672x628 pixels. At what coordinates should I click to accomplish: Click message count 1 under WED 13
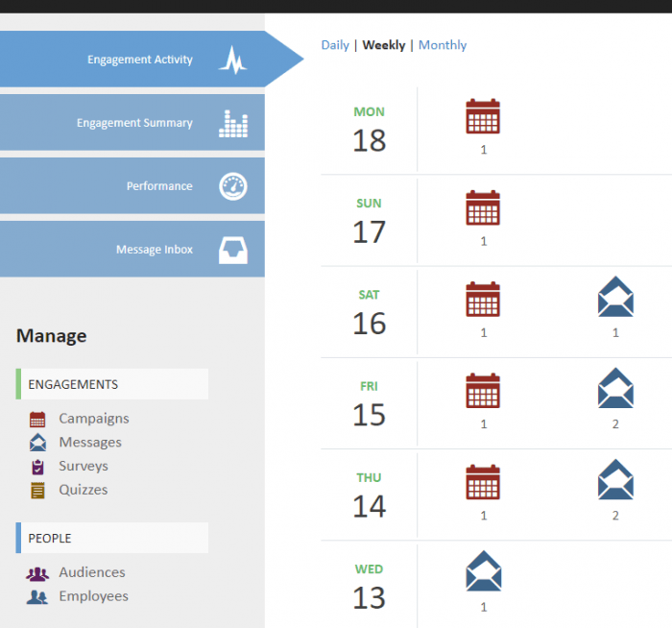pyautogui.click(x=484, y=607)
